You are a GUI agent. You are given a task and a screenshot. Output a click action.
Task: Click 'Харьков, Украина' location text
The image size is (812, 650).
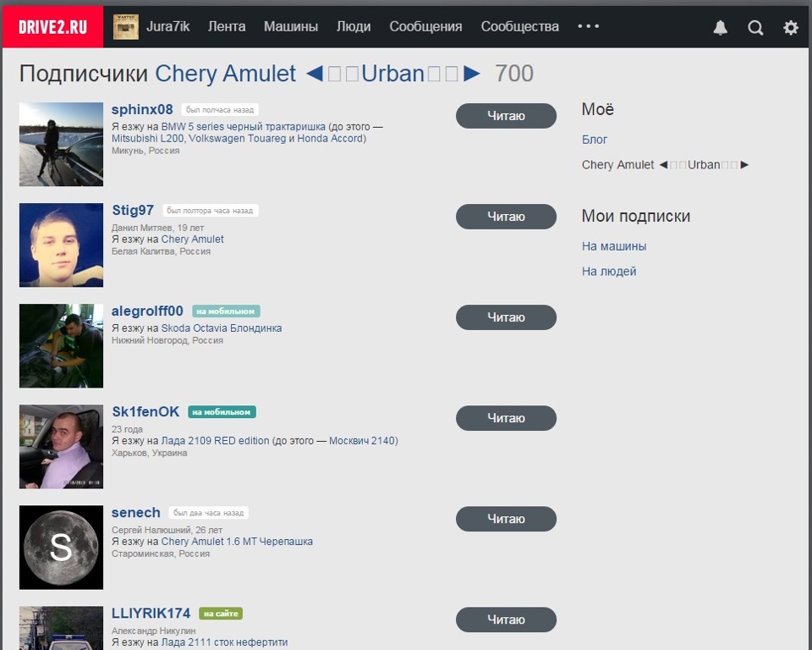coord(150,453)
